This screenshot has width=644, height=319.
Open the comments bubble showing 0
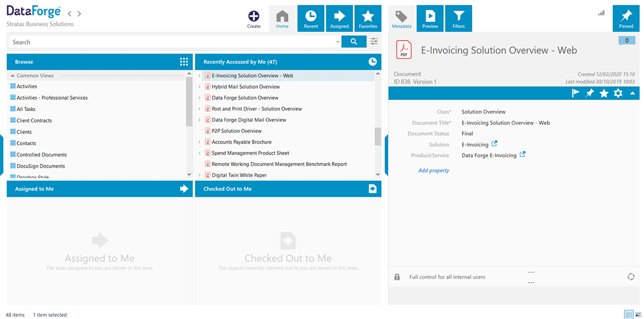[627, 41]
